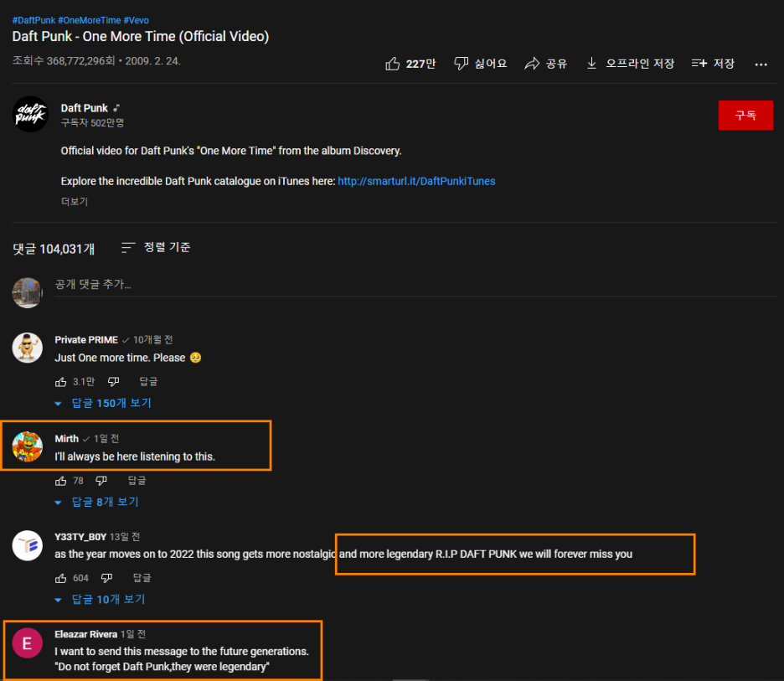Reply to Y33TY_B0Y's comment via 답글
Screen dimensions: 784x681
142,579
